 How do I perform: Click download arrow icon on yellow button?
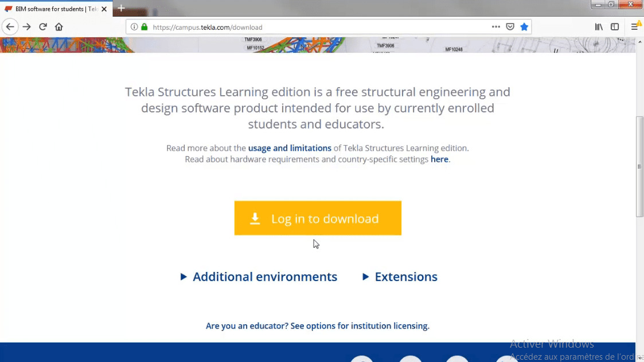255,219
